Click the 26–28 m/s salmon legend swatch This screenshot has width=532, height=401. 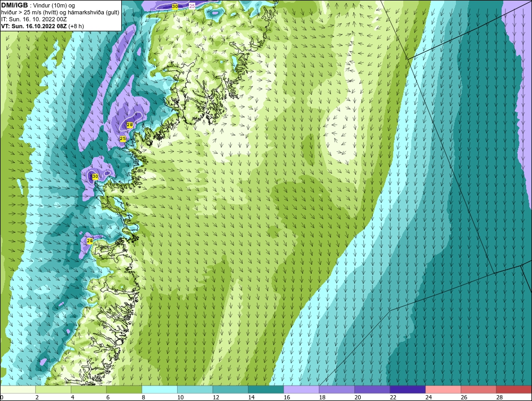tap(479, 389)
